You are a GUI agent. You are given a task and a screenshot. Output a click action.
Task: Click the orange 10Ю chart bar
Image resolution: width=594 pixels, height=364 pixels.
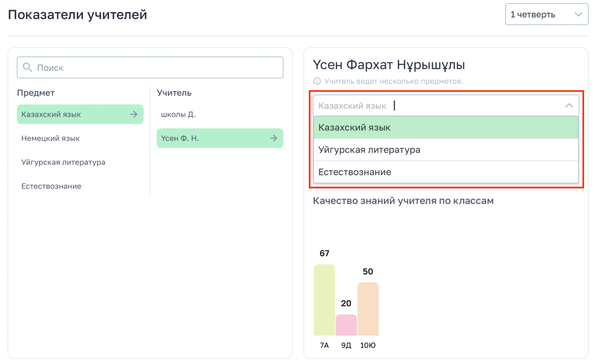(x=368, y=309)
